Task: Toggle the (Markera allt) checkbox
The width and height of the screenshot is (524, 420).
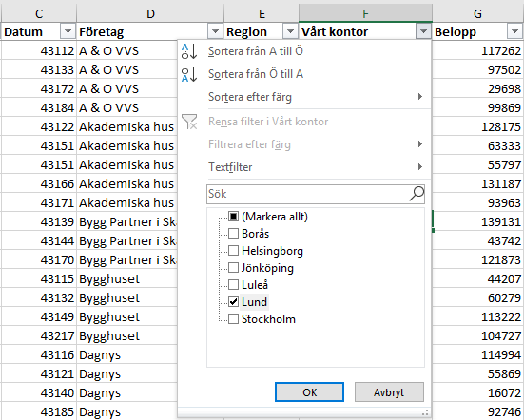Action: tap(233, 217)
